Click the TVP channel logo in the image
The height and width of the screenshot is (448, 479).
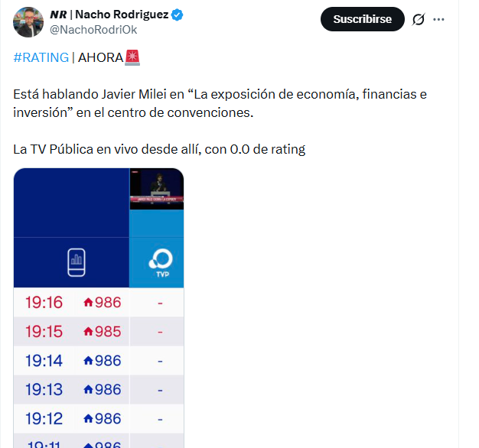click(x=161, y=261)
